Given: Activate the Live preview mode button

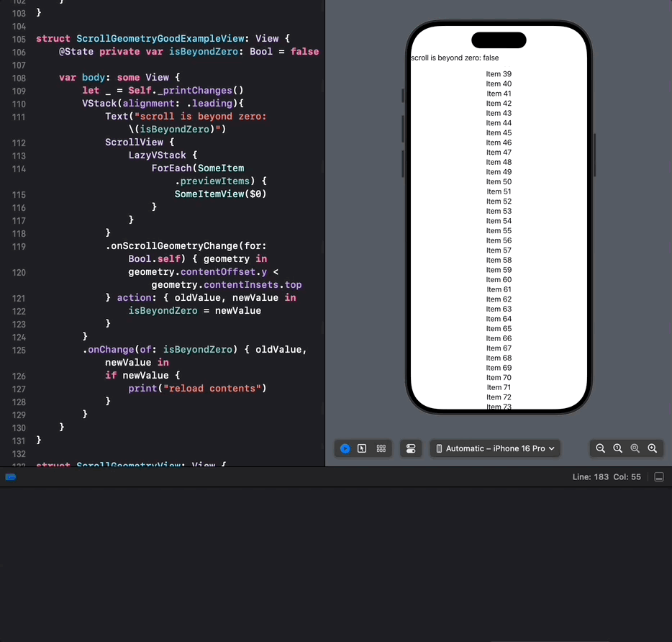Looking at the screenshot, I should pos(345,448).
